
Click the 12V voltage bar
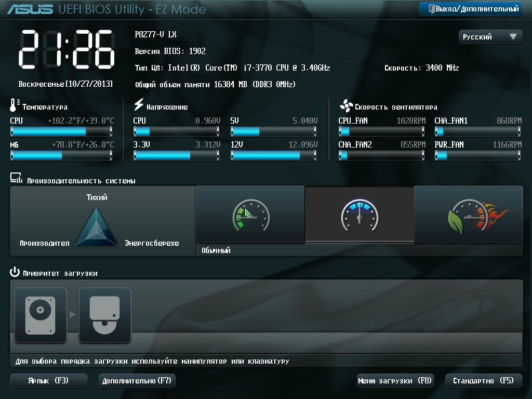coord(273,155)
